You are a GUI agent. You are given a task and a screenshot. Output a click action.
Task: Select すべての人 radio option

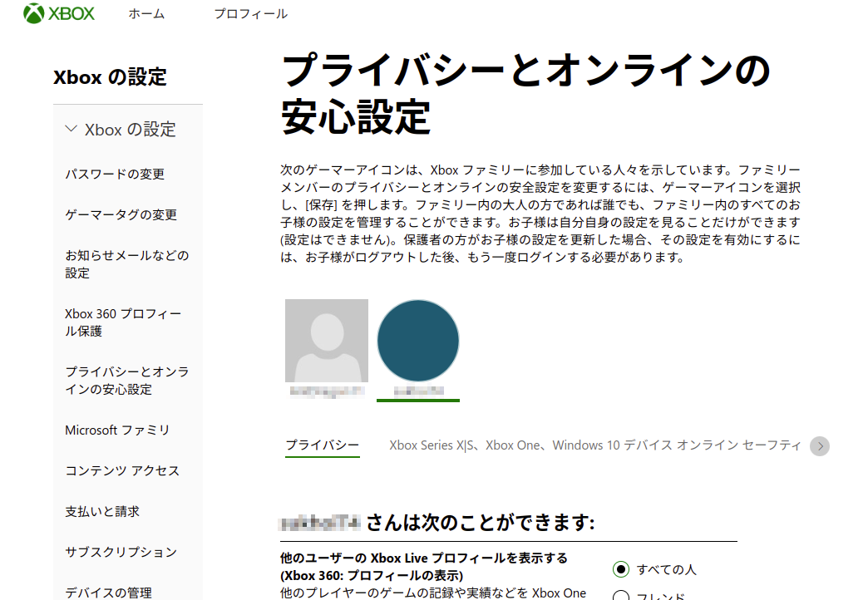click(x=621, y=569)
